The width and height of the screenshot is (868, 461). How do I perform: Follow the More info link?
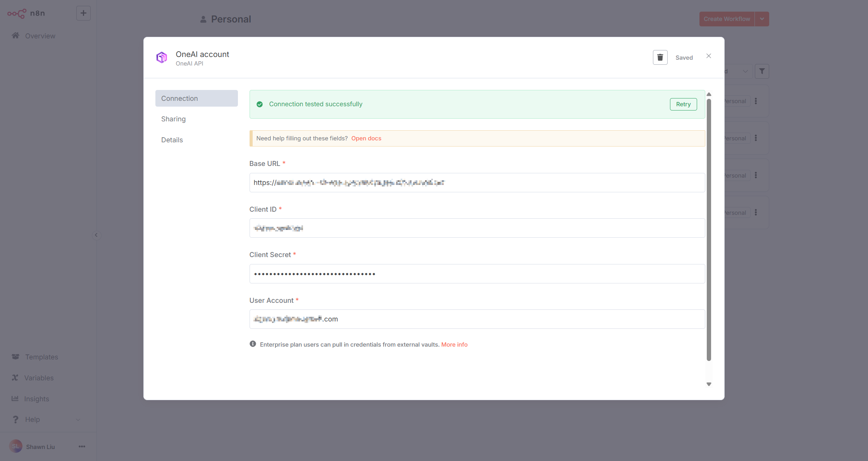point(454,345)
